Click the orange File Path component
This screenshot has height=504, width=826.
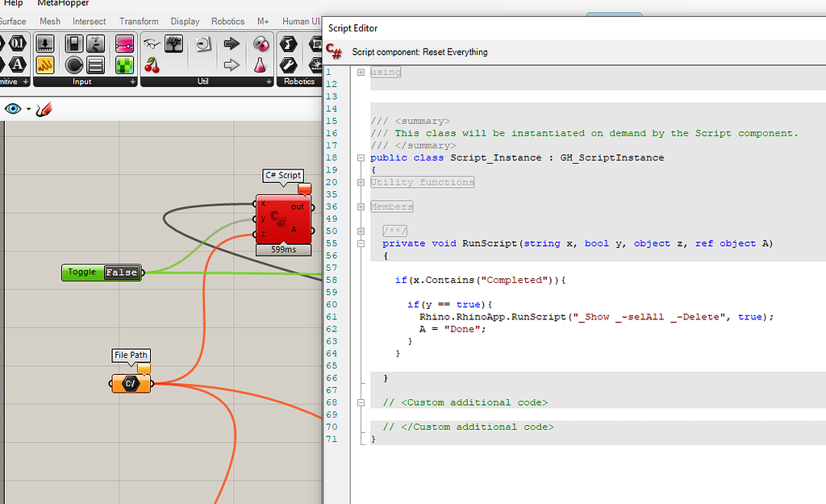pos(131,384)
